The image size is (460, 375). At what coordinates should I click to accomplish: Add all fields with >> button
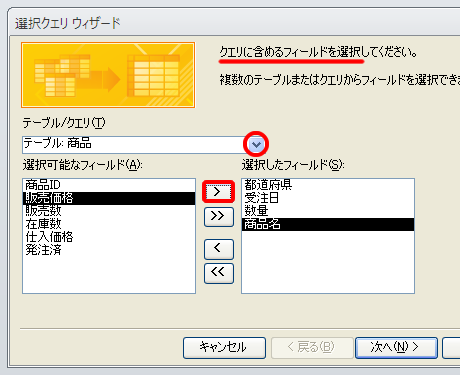click(x=219, y=216)
